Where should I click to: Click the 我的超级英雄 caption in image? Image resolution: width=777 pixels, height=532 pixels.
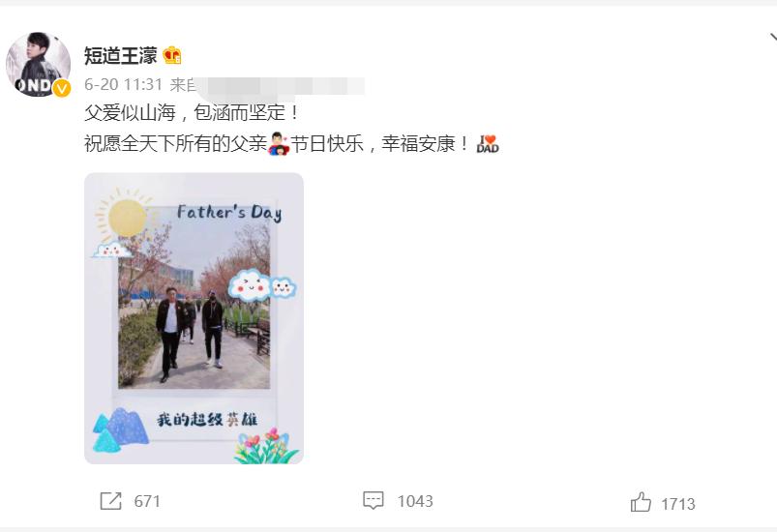(x=207, y=420)
